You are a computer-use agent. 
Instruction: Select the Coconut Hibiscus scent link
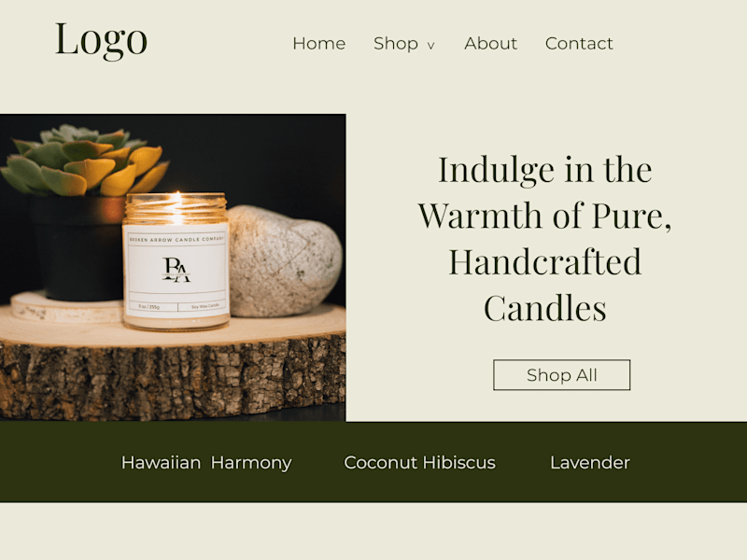[x=419, y=462]
